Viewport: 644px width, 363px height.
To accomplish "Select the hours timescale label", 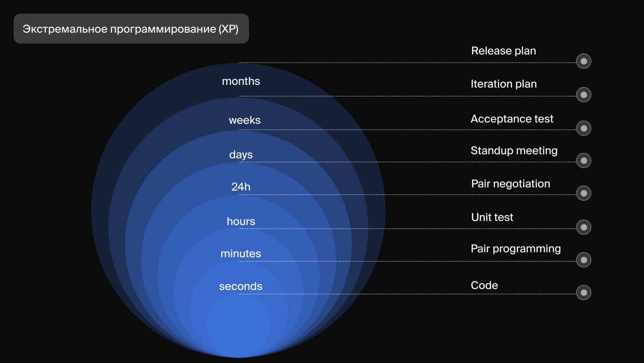I will coord(241,221).
